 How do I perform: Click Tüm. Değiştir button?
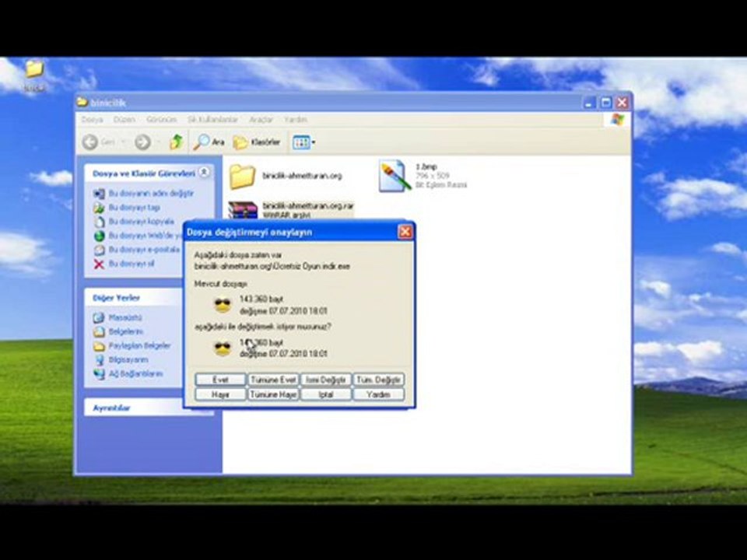378,380
